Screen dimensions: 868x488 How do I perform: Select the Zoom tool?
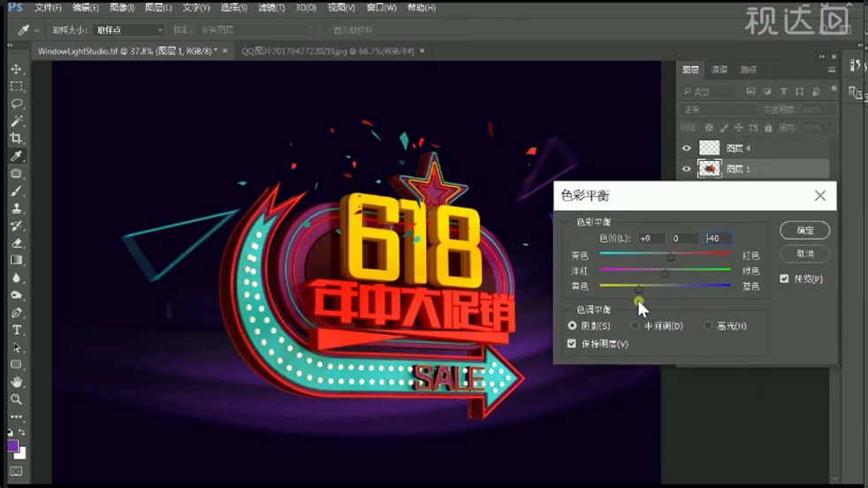(17, 399)
